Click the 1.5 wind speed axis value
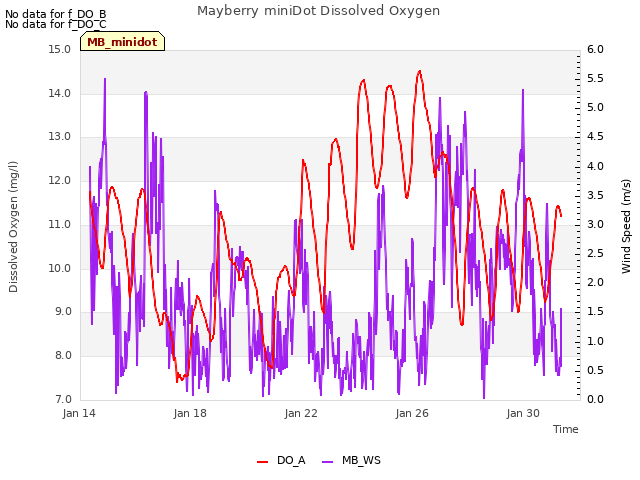This screenshot has height=480, width=640. click(595, 312)
